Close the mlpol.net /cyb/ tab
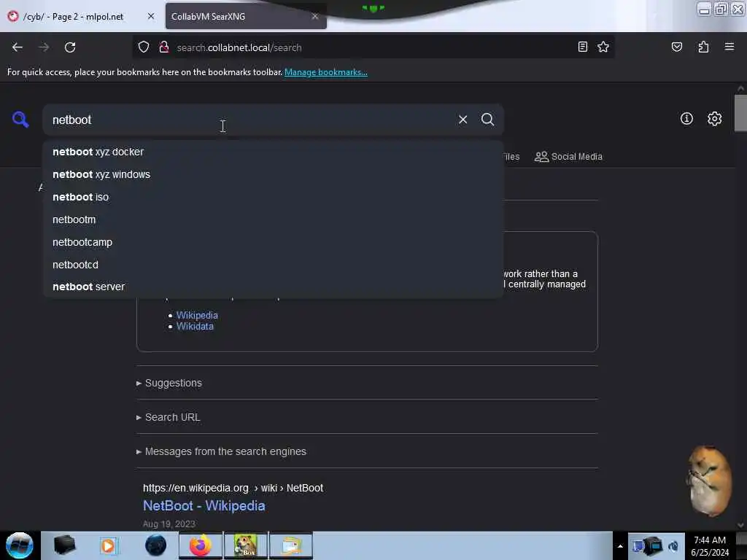747x560 pixels. (x=151, y=16)
